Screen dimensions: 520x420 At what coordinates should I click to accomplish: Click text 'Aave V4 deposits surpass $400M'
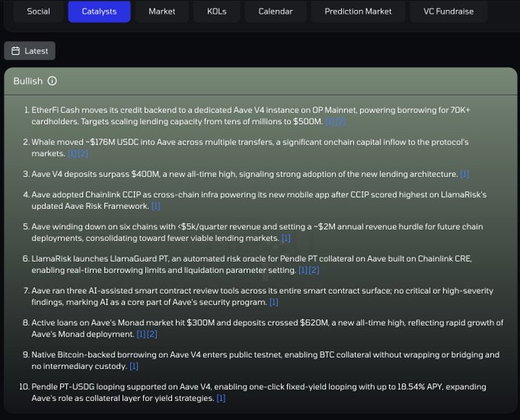(95, 174)
